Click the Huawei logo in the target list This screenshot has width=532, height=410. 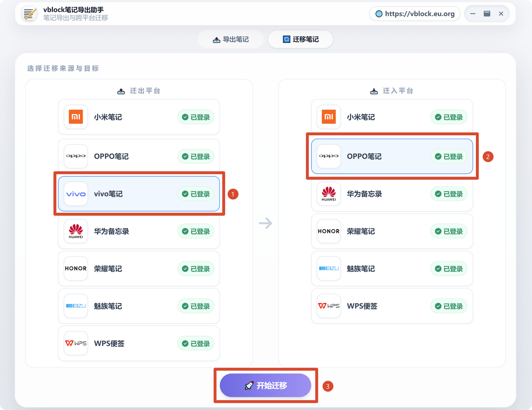click(x=329, y=194)
